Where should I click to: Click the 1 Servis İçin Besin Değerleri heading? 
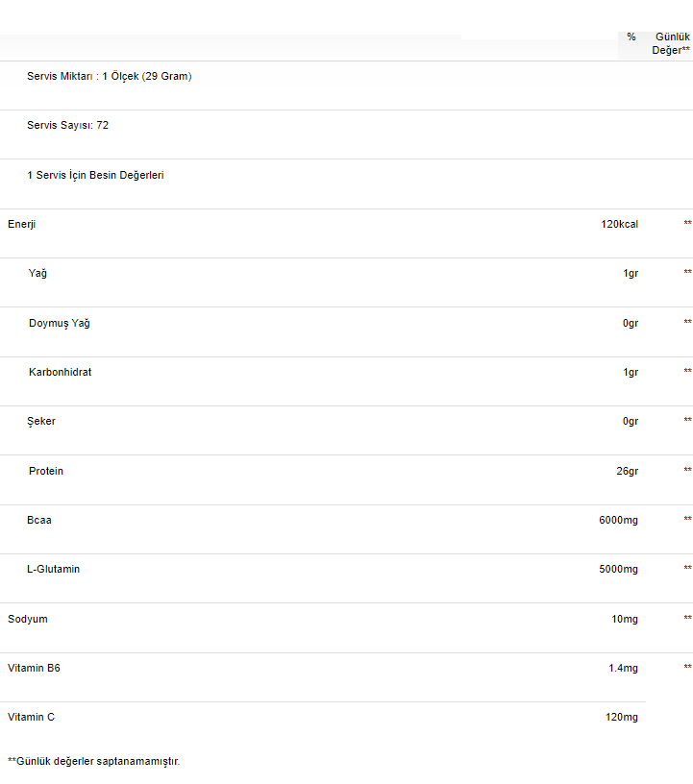pyautogui.click(x=95, y=176)
